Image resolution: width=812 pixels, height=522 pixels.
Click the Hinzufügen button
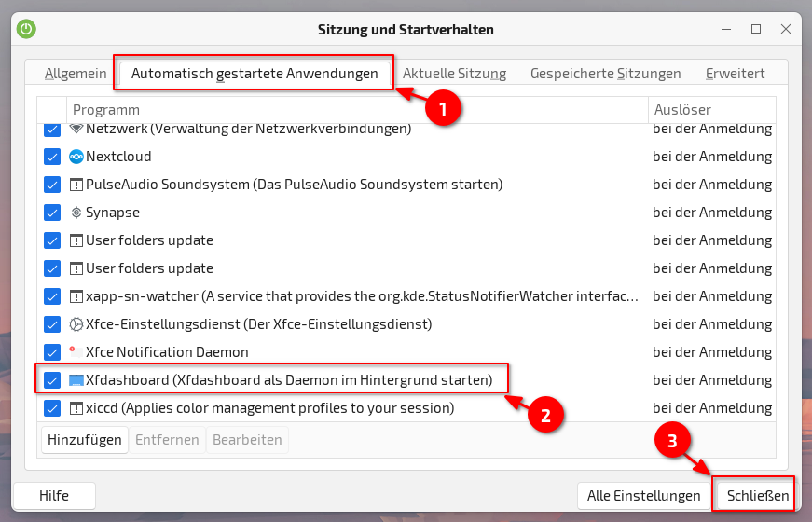[x=85, y=440]
